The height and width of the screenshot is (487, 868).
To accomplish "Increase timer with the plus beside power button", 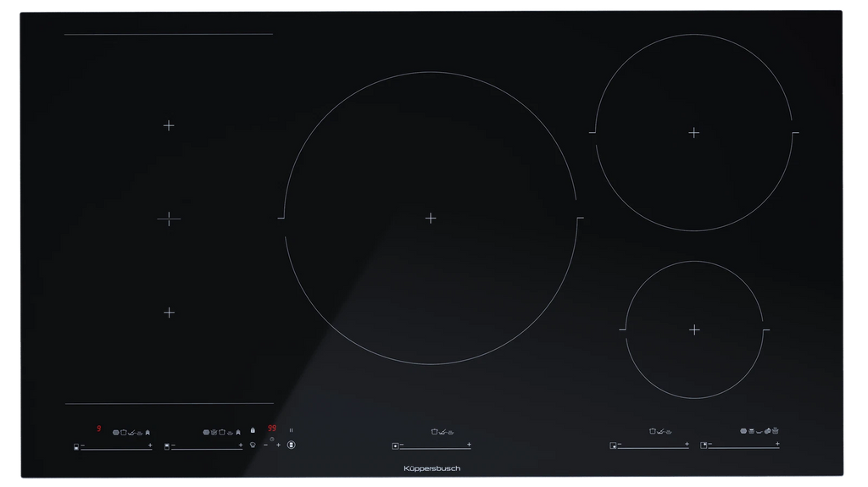I will pos(278,445).
